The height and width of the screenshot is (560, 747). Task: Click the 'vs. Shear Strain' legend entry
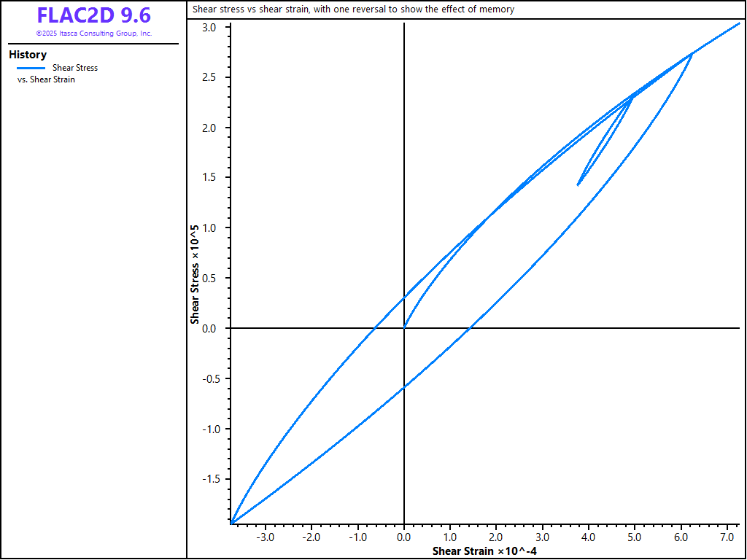[46, 79]
